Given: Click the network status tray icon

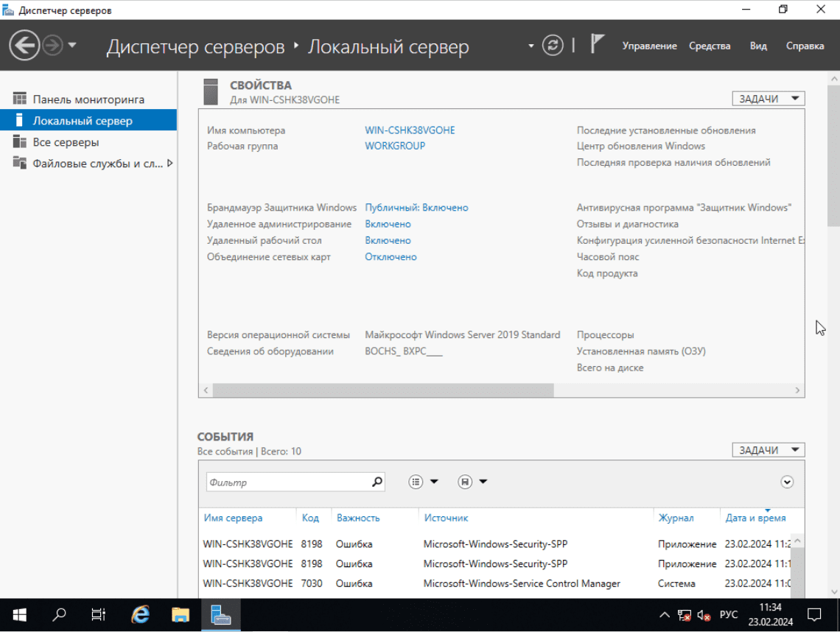Looking at the screenshot, I should pos(684,615).
